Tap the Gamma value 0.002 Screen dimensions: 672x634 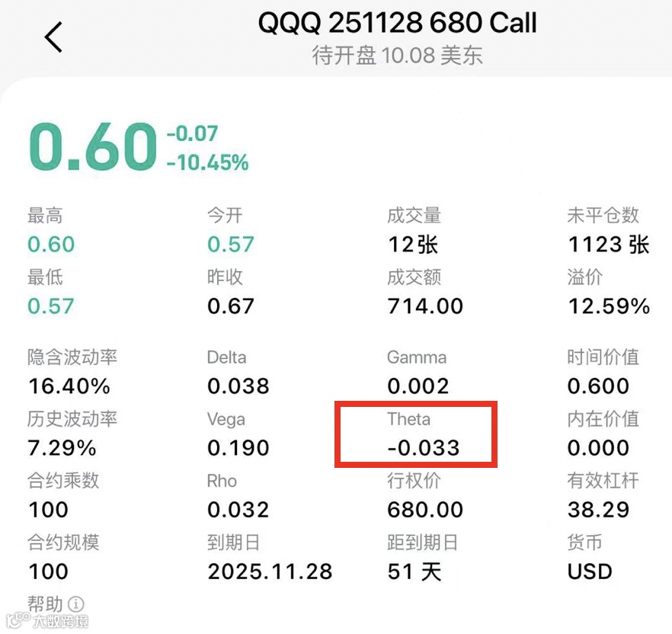click(x=418, y=386)
